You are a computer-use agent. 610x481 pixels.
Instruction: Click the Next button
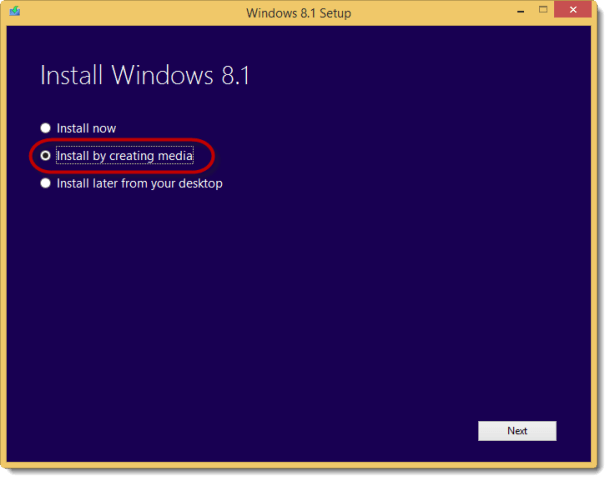(x=517, y=431)
